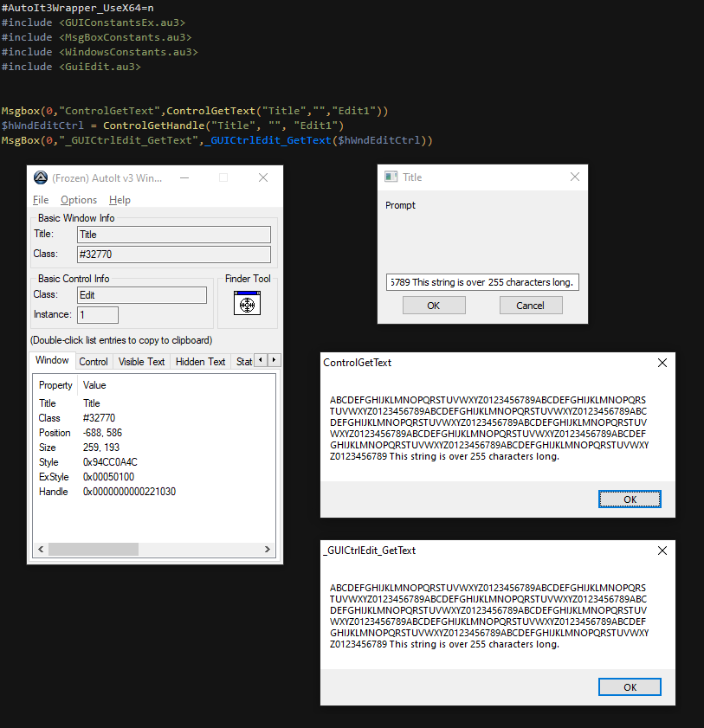
Task: Switch to the Control tab
Action: coord(94,362)
